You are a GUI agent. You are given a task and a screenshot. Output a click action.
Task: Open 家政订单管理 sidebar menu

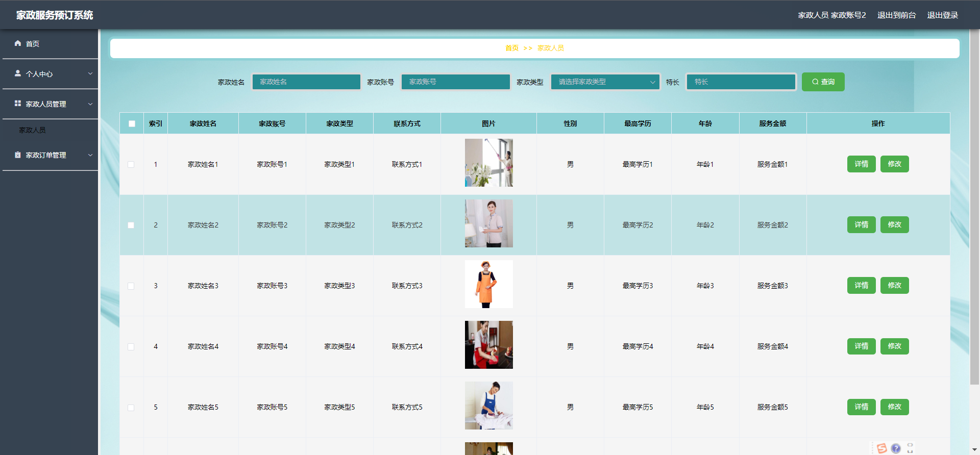coord(50,155)
